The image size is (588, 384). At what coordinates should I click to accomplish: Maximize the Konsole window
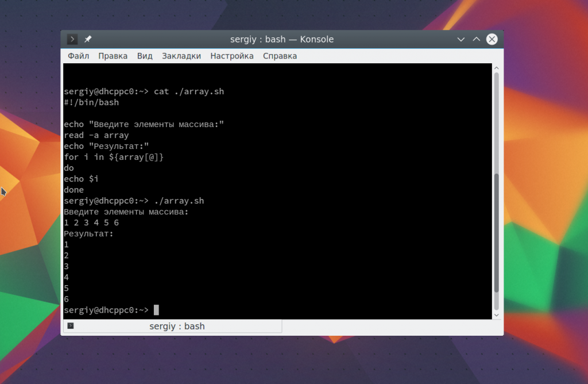point(476,39)
